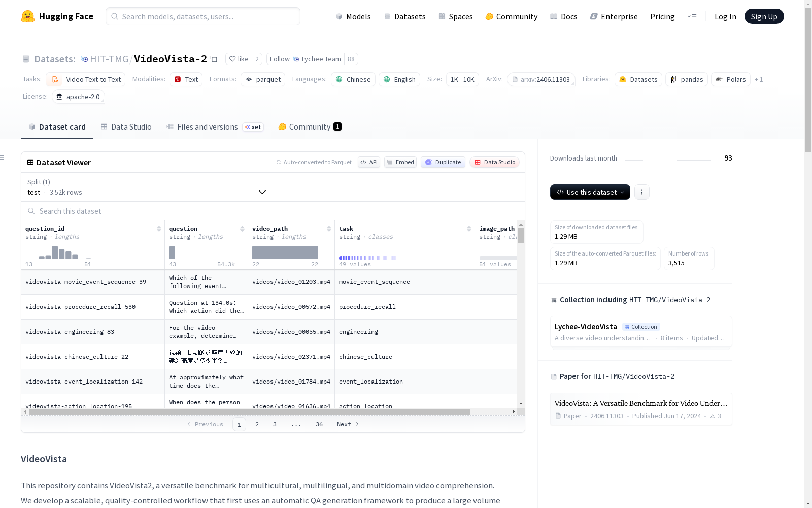
Task: Click the table's horizontal scrollbar
Action: pyautogui.click(x=249, y=411)
